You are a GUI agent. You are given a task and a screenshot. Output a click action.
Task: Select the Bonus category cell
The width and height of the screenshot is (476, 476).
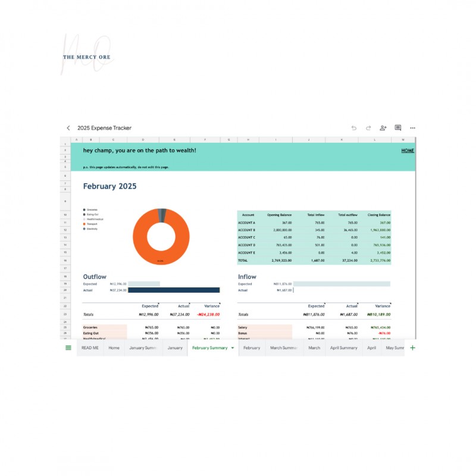[265, 333]
